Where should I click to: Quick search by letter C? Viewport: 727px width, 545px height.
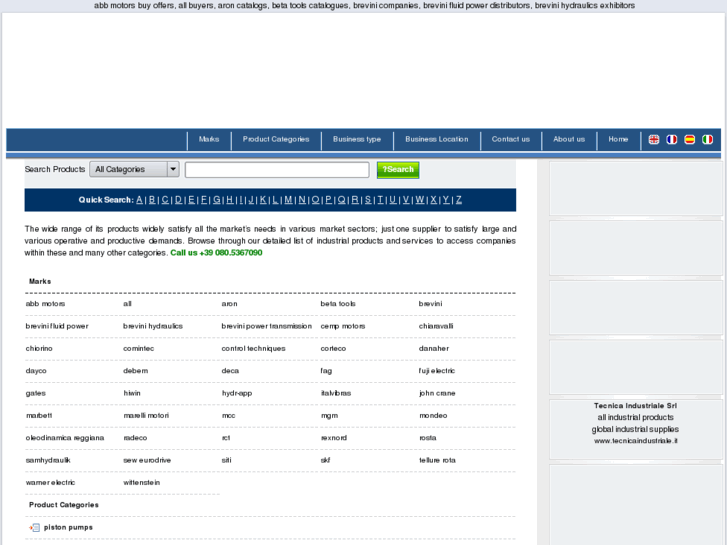point(165,200)
